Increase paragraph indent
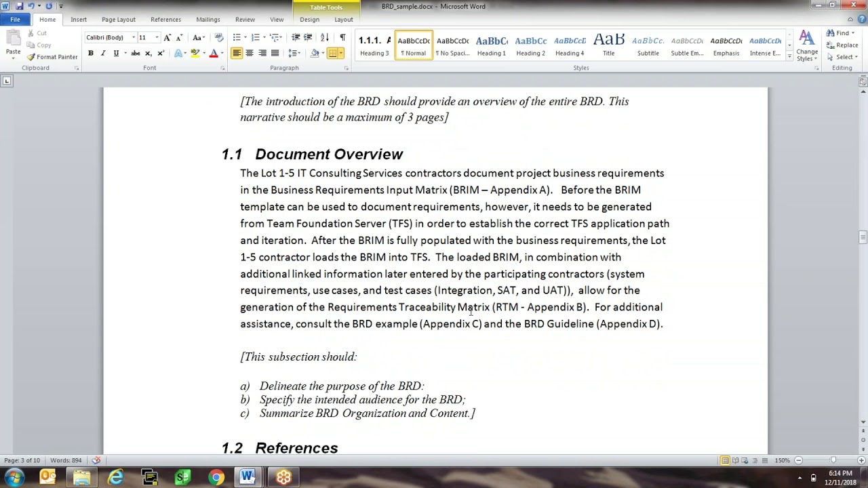 [307, 37]
